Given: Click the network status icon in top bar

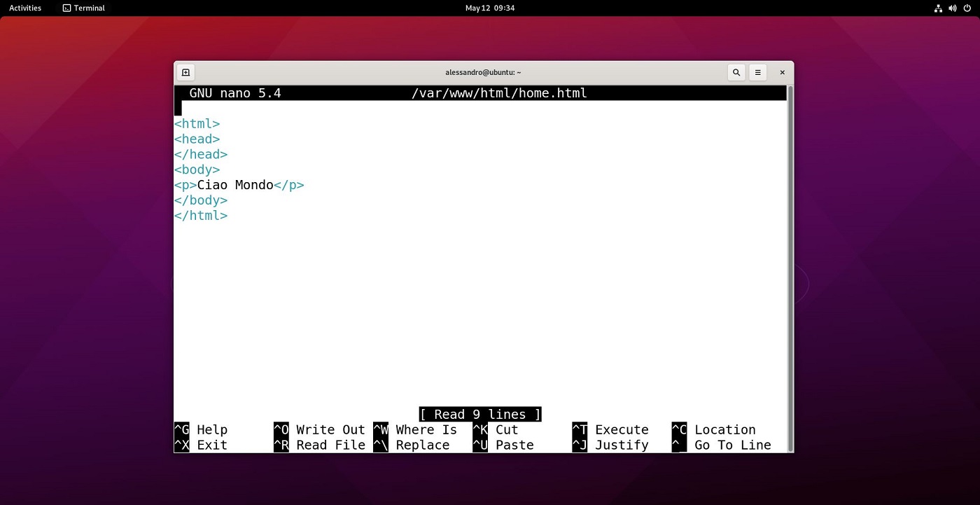Looking at the screenshot, I should [938, 8].
